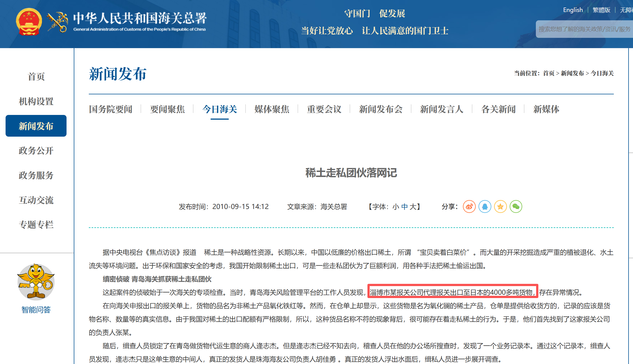Open the 智能问答 mascot assistant
Viewport: 633px width, 364px height.
pyautogui.click(x=36, y=282)
